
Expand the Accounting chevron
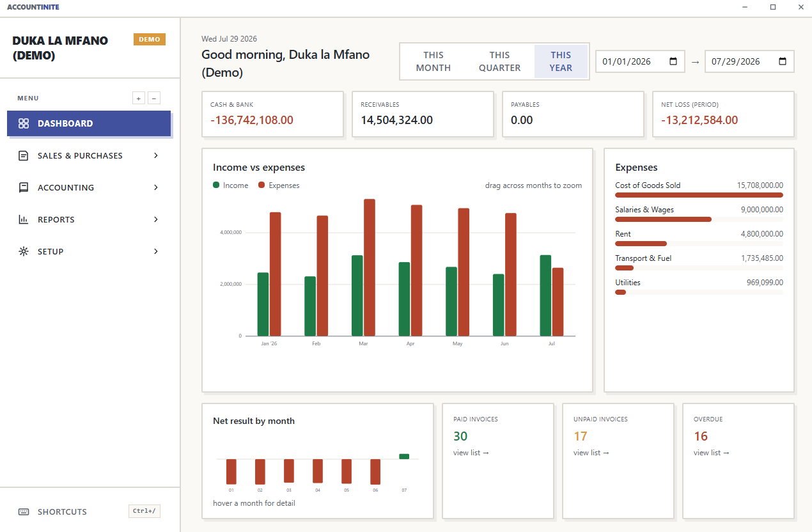click(x=156, y=187)
